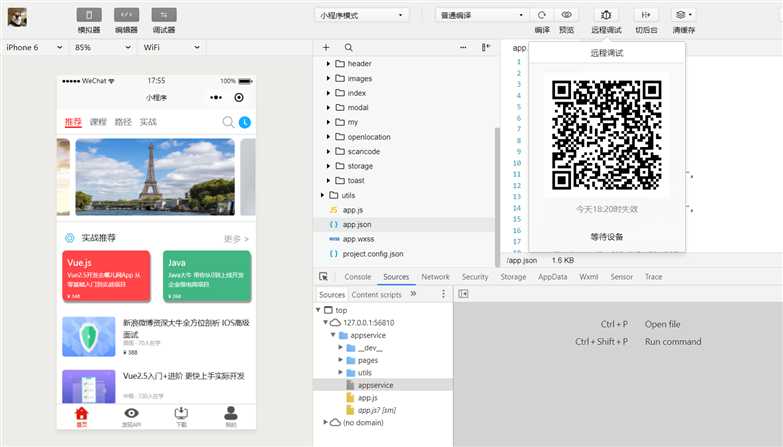Open the simulator three-dots capsule menu
This screenshot has width=783, height=447.
pos(216,97)
